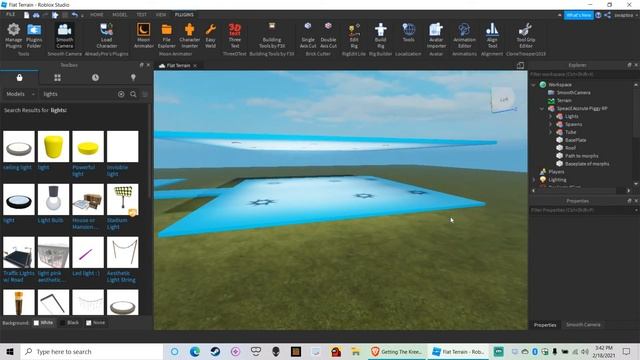Open the Models category dropdown
The image size is (640, 360).
coord(20,94)
